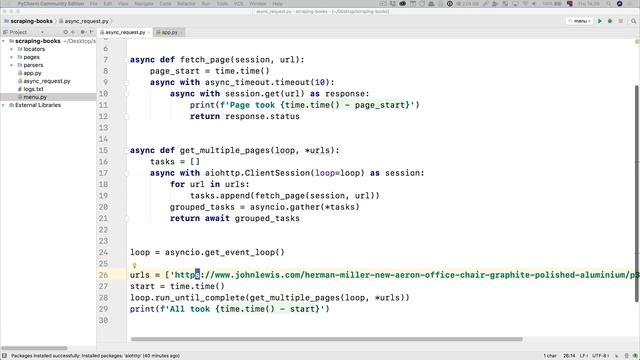This screenshot has height=360, width=640.
Task: Open the Tools menu
Action: pyautogui.click(x=222, y=4)
